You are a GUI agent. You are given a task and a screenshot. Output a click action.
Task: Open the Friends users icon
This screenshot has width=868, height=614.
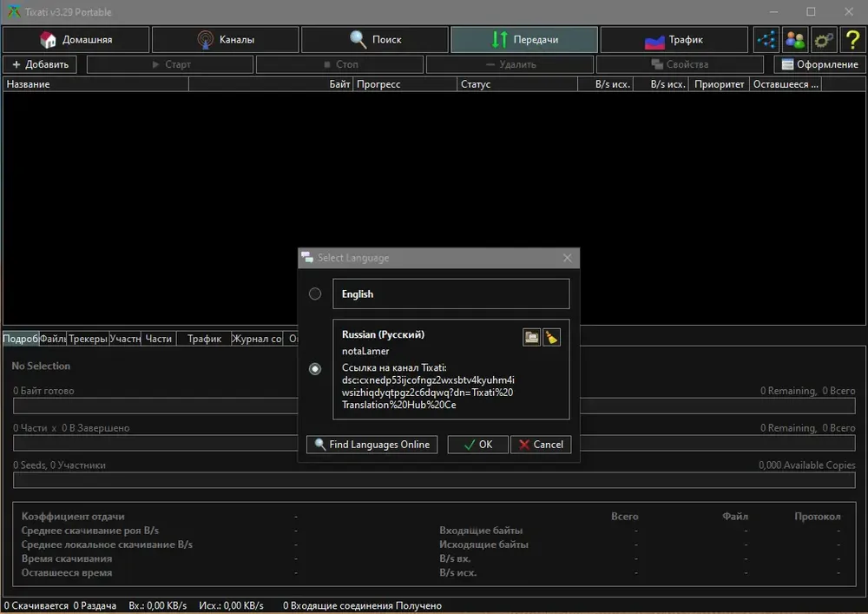795,39
